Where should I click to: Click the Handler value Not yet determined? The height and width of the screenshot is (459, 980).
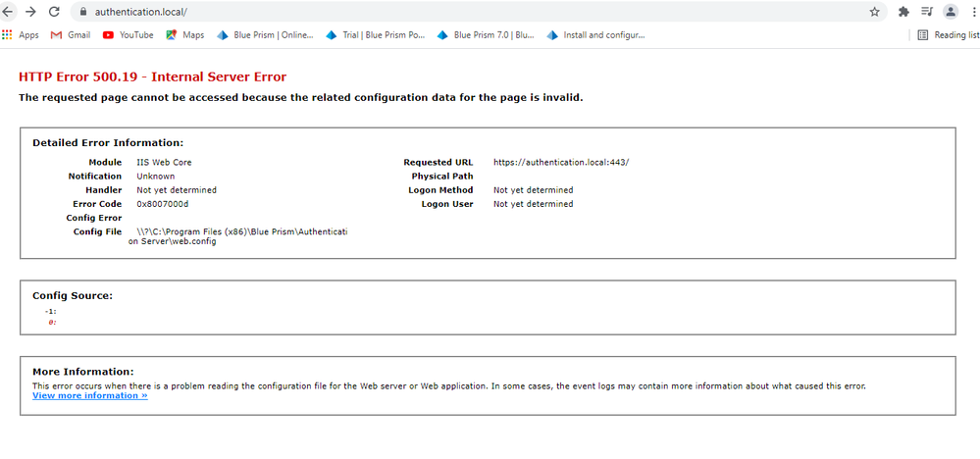point(177,190)
